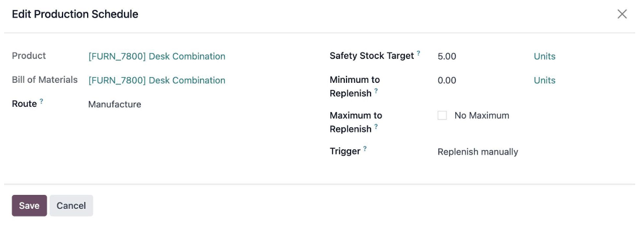The image size is (644, 227).
Task: Click the Trigger field label
Action: click(x=345, y=151)
